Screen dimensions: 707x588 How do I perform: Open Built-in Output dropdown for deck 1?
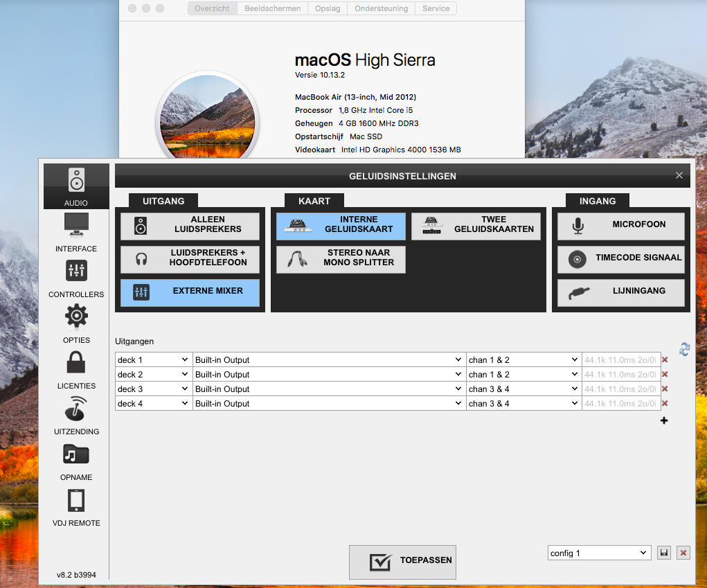click(x=329, y=360)
